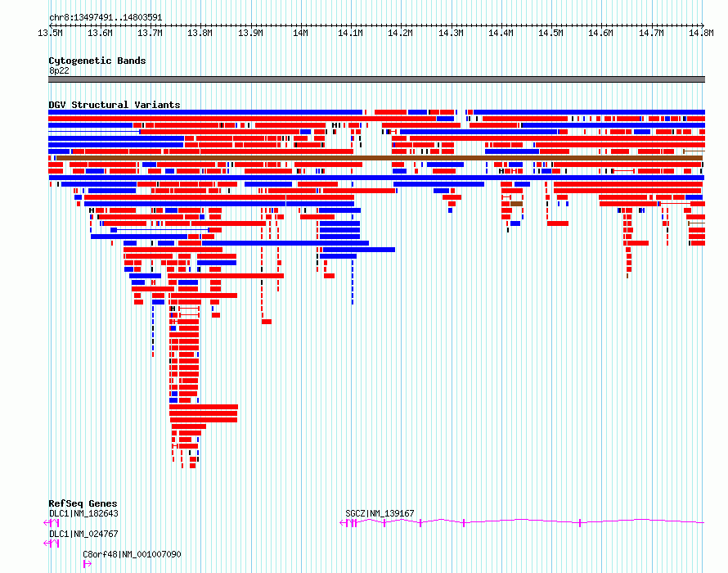Select the 13.8M ruler position
The width and height of the screenshot is (728, 573).
(200, 33)
